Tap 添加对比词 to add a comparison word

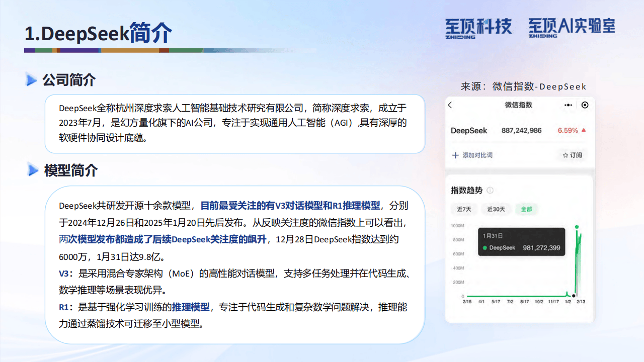(472, 155)
